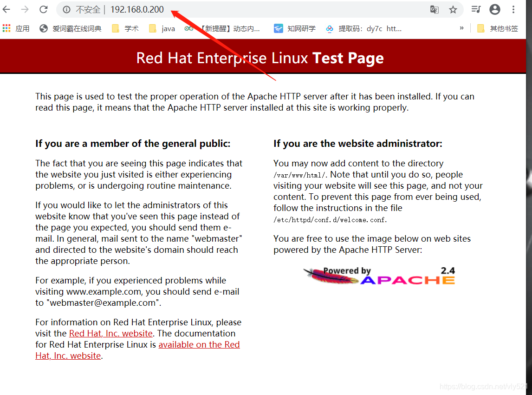Viewport: 532px width, 395px height.
Task: Click 'If you are a member of the general public:' heading
Action: tap(133, 144)
